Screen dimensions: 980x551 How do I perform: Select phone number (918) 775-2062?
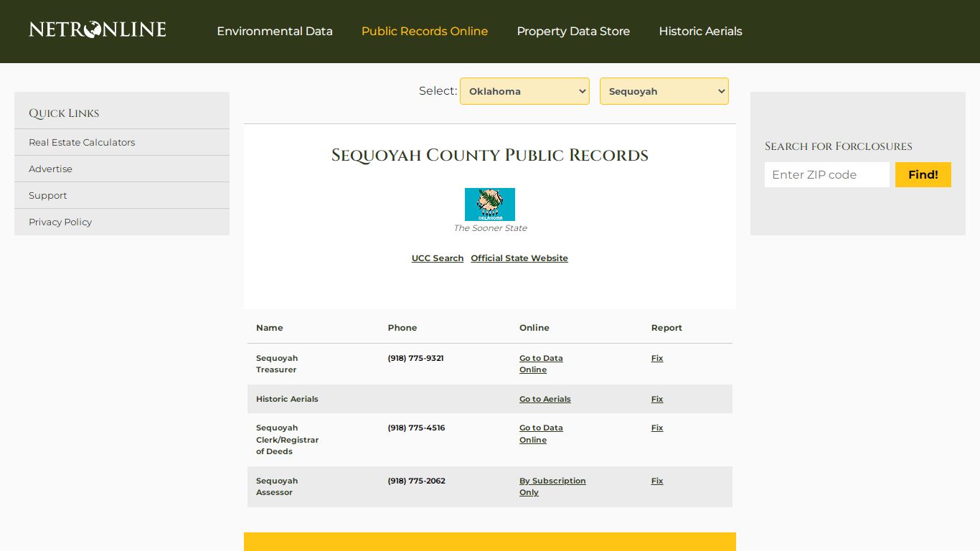(417, 481)
